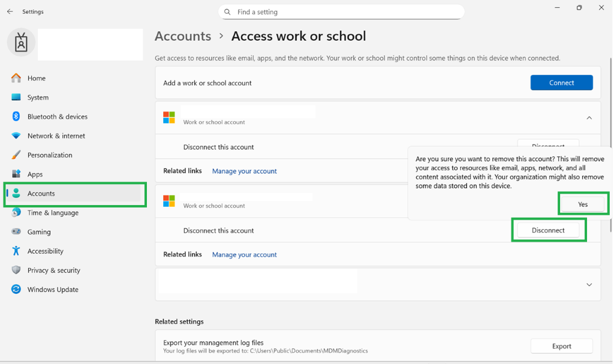Viewport: 614px width, 364px height.
Task: Expand the second work or school account
Action: pyautogui.click(x=589, y=201)
